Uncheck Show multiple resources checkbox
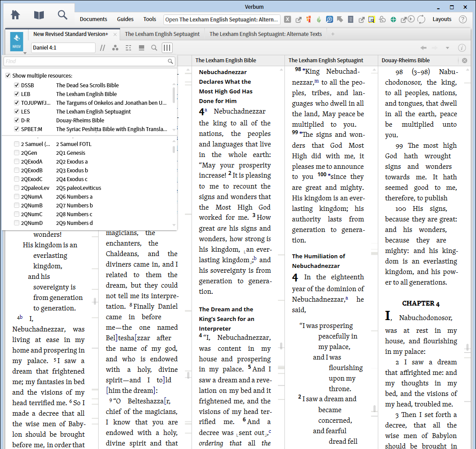This screenshot has width=476, height=449. [x=8, y=75]
